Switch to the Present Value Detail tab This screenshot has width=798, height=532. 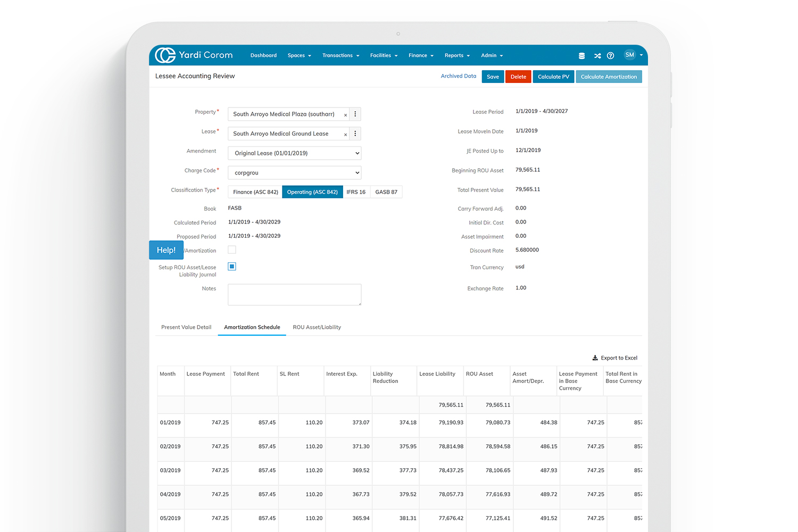(186, 327)
